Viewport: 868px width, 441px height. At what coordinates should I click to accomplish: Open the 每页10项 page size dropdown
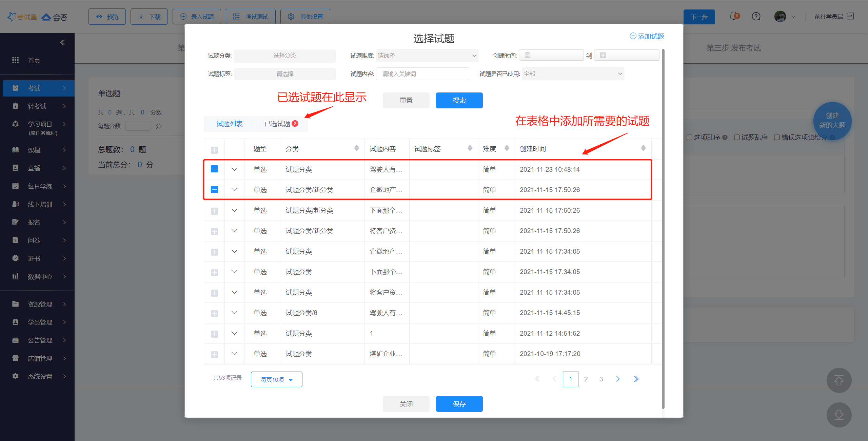click(x=276, y=380)
